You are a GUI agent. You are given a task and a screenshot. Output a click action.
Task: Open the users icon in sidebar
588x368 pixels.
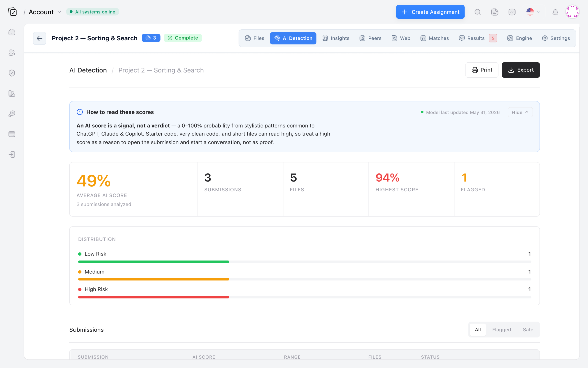point(12,53)
